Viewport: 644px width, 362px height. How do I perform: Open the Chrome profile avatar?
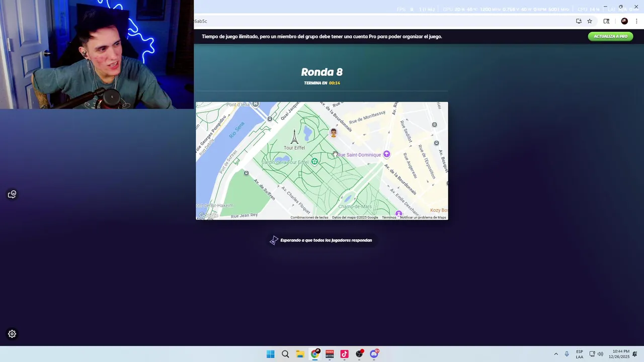(x=624, y=21)
